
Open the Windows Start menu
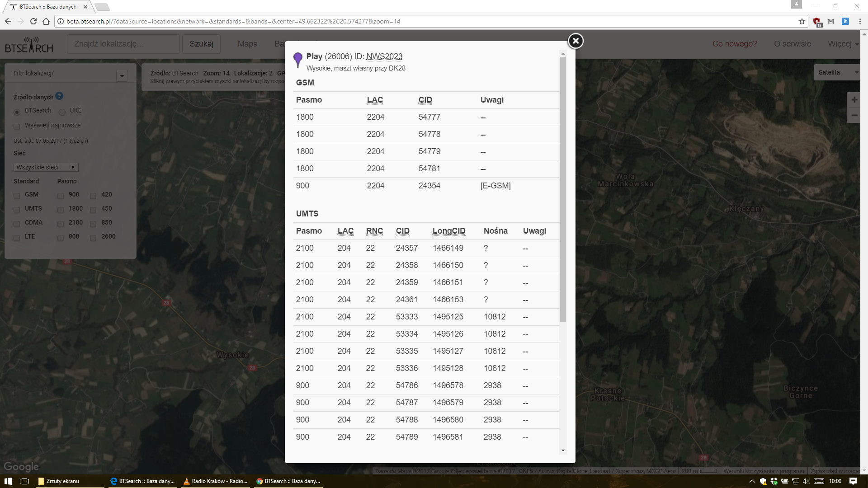pos(8,481)
